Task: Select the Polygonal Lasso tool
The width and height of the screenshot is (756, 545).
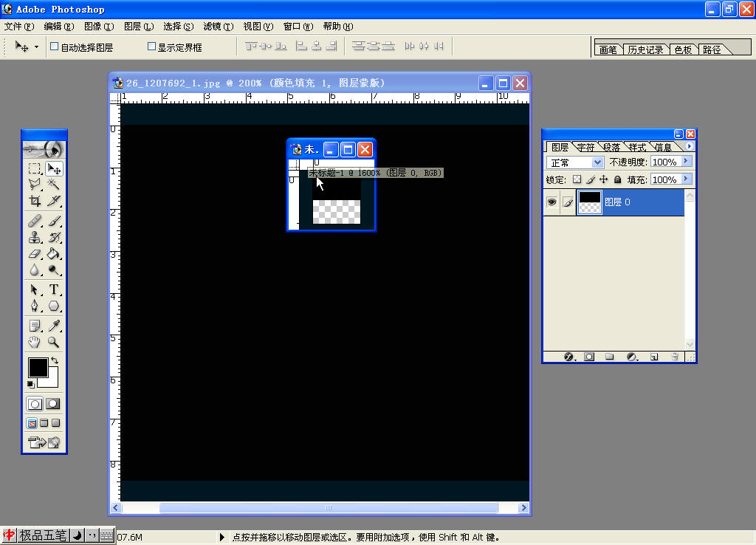Action: [x=34, y=184]
